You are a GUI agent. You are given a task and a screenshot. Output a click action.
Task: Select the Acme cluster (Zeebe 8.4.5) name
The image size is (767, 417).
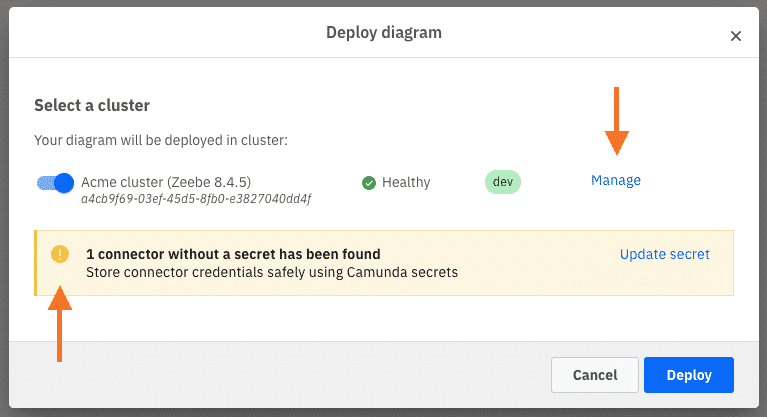pyautogui.click(x=166, y=182)
